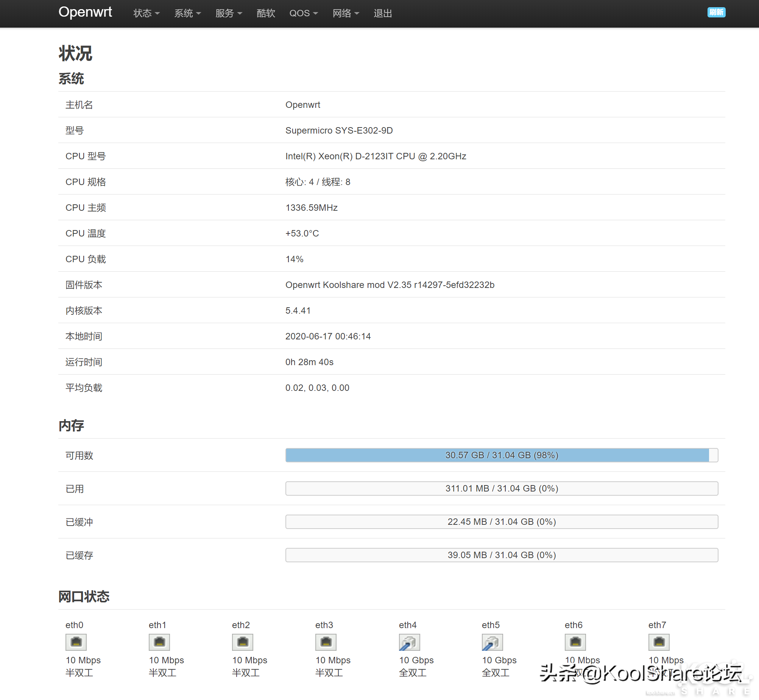Image resolution: width=759 pixels, height=700 pixels.
Task: Click the eth3 network port icon
Action: 326,642
